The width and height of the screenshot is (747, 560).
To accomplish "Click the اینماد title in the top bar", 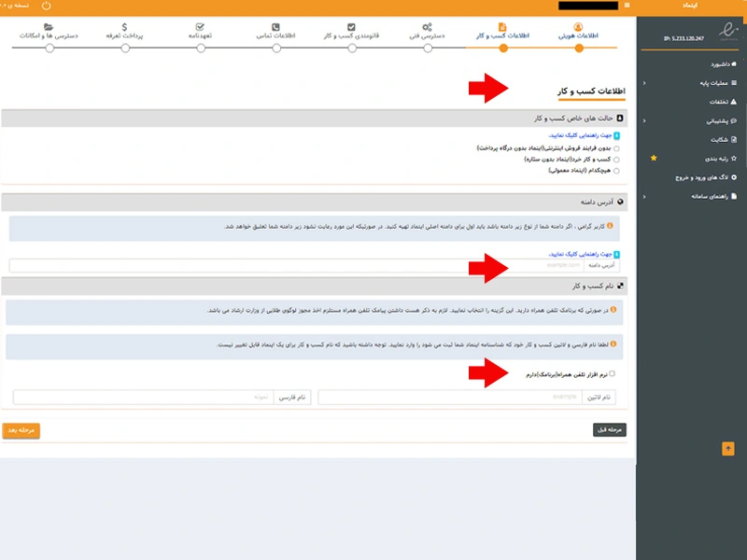I will [x=689, y=6].
